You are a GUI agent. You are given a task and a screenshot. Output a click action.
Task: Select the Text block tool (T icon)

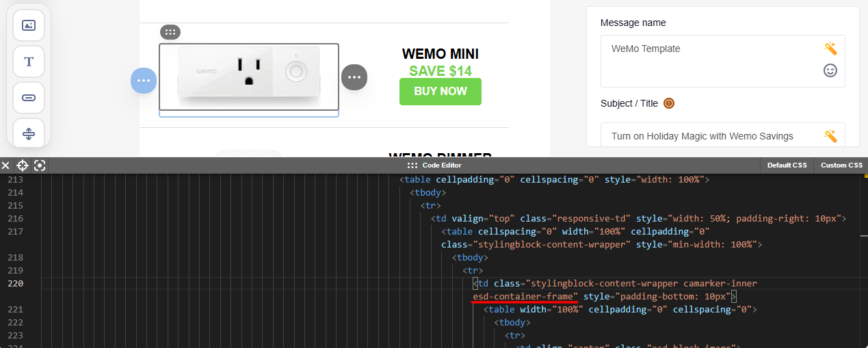(x=29, y=62)
